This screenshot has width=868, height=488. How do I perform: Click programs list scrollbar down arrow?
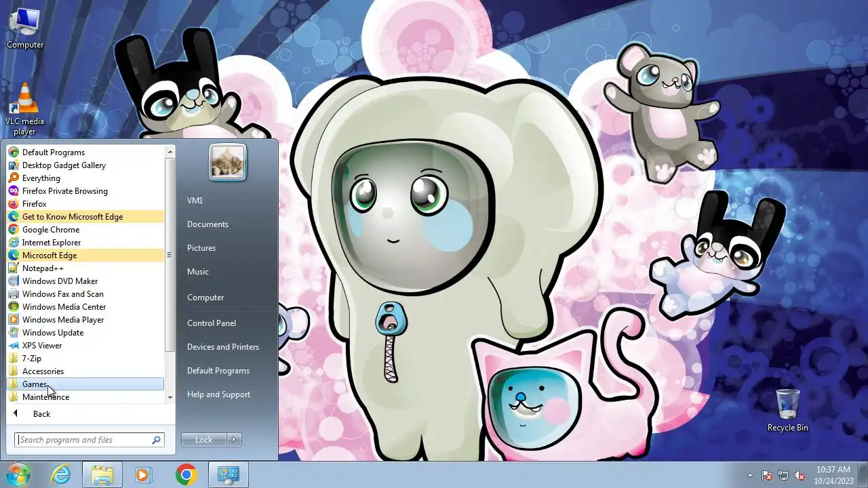(170, 397)
